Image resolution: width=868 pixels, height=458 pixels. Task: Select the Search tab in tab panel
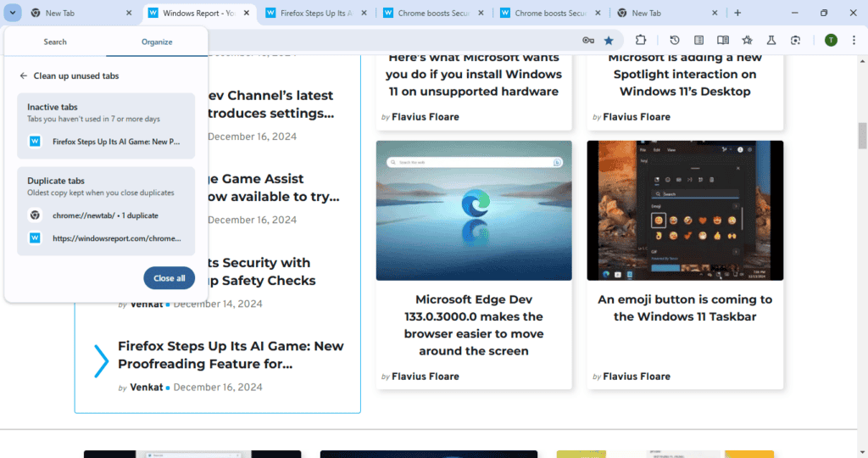[x=55, y=42]
